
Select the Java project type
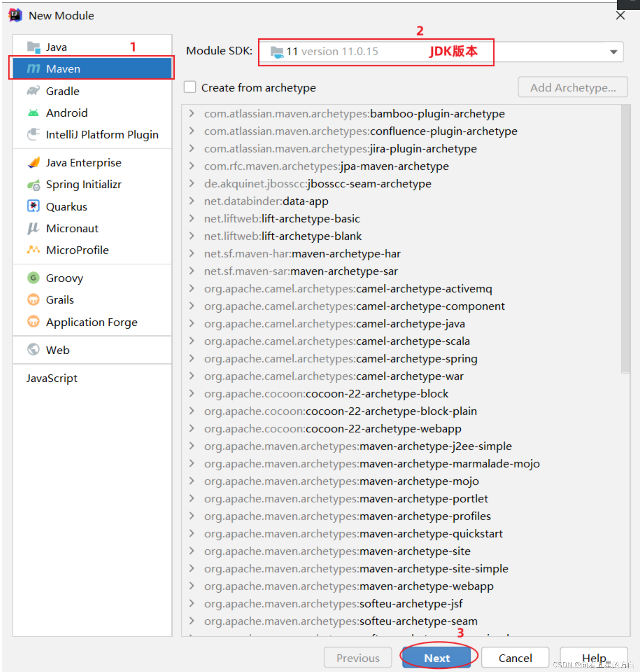coord(92,47)
